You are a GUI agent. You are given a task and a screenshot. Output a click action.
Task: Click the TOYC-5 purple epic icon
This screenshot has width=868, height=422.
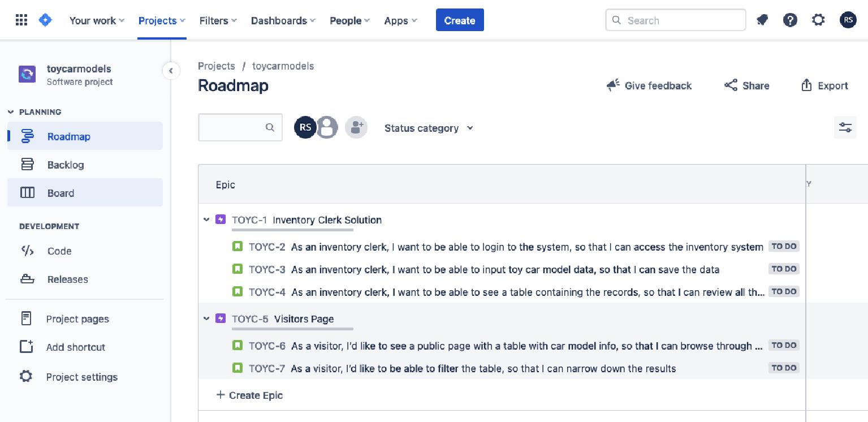point(221,318)
